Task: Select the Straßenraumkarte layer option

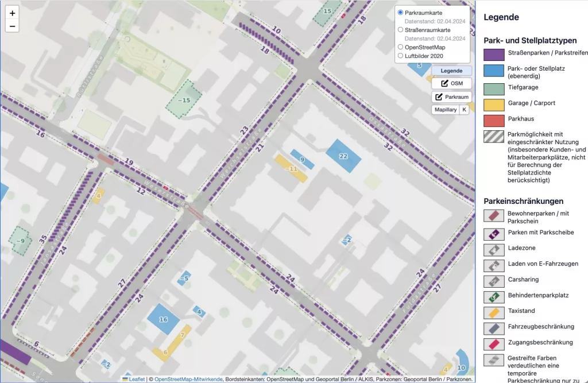Action: [400, 30]
